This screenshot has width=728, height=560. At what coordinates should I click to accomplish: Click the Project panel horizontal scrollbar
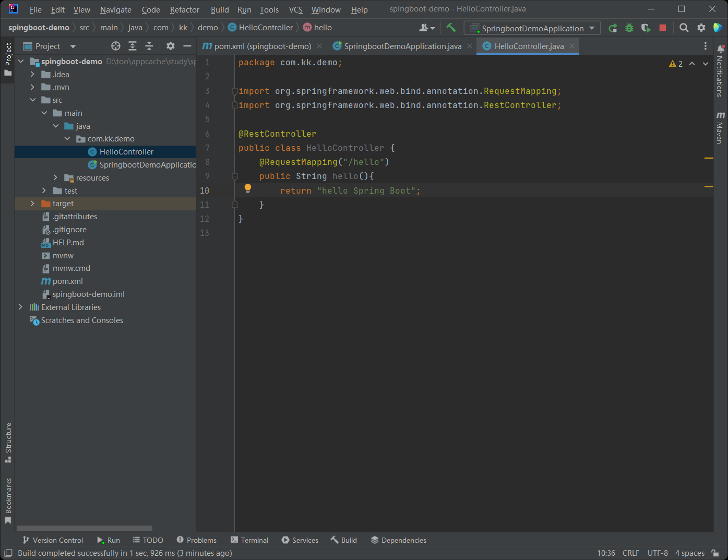[85, 528]
